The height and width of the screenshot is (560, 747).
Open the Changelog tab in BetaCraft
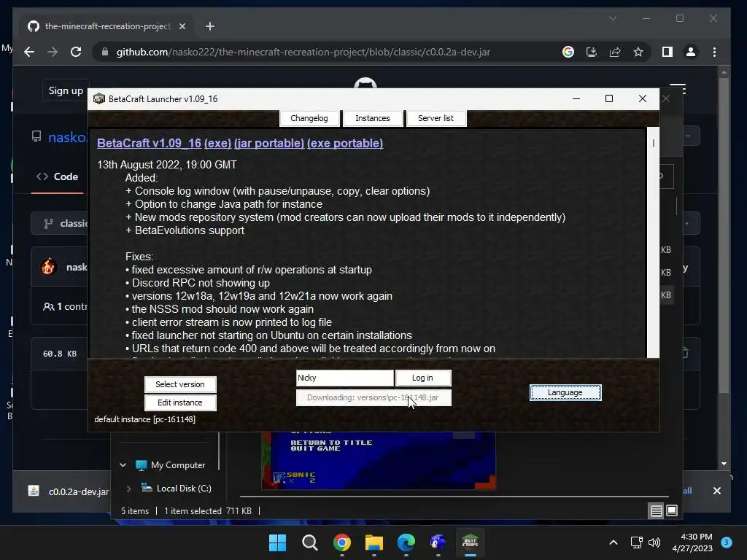[x=309, y=118]
